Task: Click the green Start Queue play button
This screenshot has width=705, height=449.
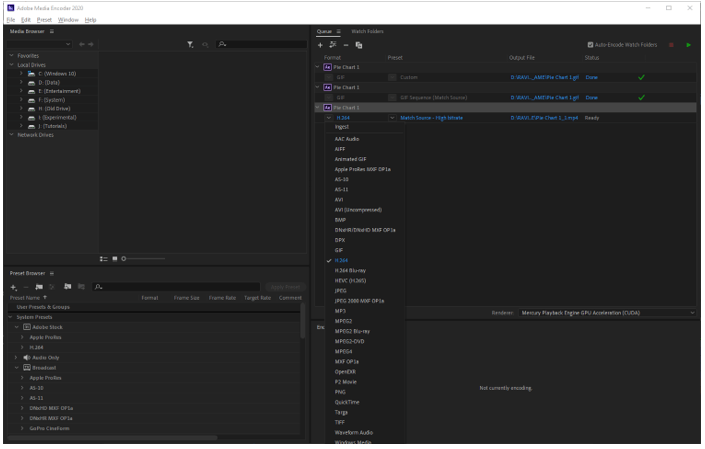Action: [x=688, y=45]
